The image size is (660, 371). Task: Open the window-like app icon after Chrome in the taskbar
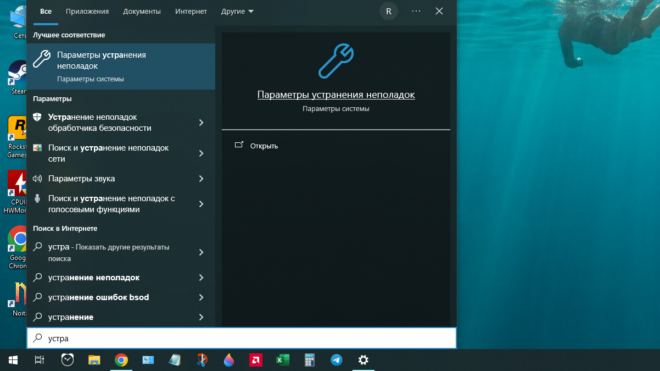point(148,360)
